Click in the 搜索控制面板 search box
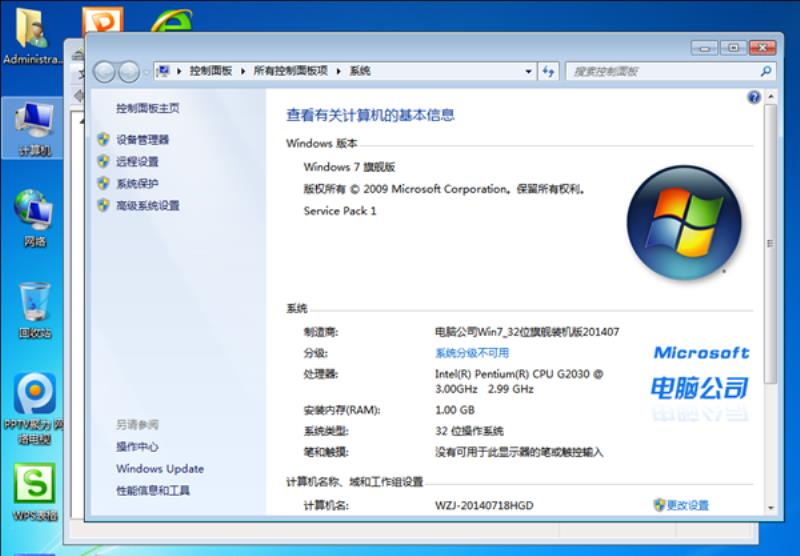Image resolution: width=800 pixels, height=556 pixels. [663, 71]
